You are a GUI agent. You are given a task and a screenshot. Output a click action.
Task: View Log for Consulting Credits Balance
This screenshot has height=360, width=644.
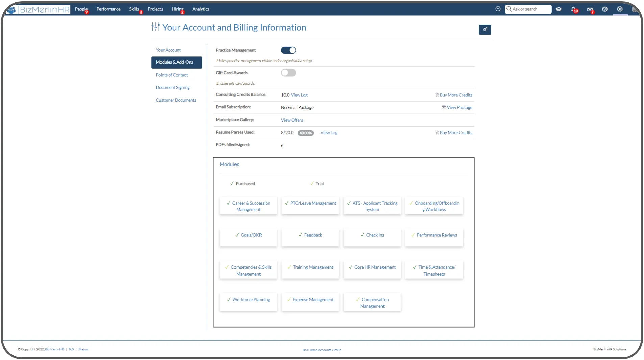tap(299, 95)
